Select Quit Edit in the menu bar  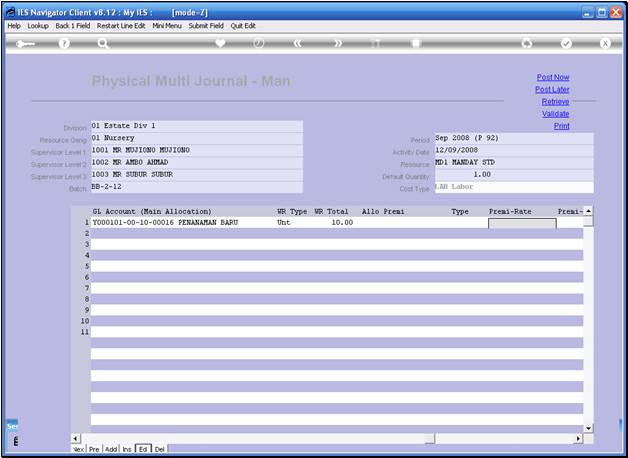click(243, 26)
